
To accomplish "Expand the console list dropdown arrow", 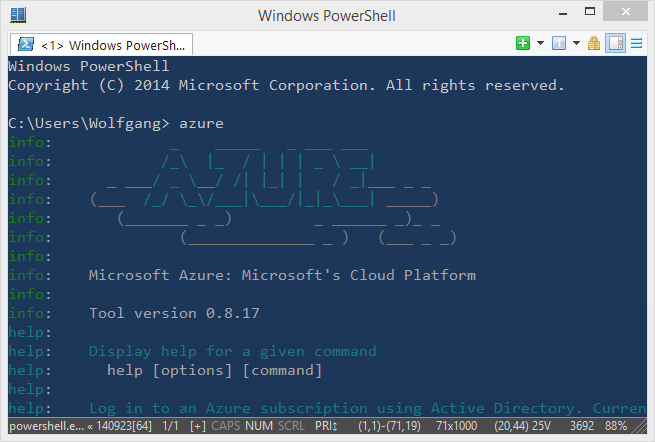I will click(576, 43).
